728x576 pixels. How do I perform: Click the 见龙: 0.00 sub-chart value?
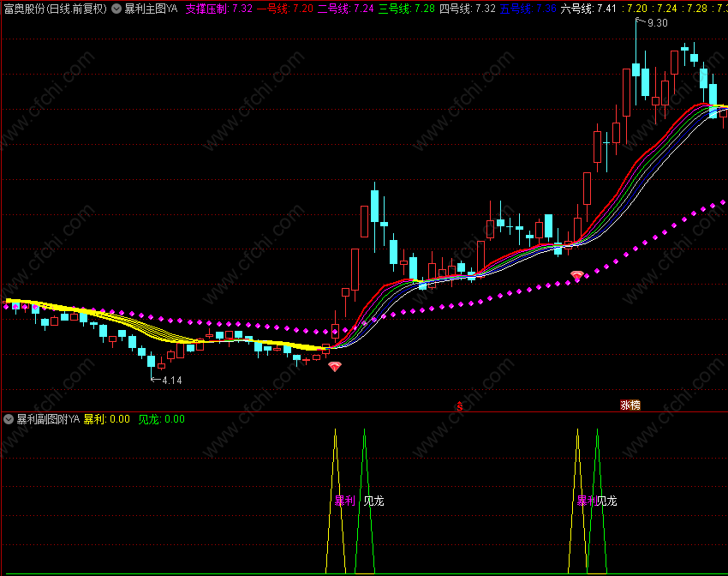click(162, 419)
